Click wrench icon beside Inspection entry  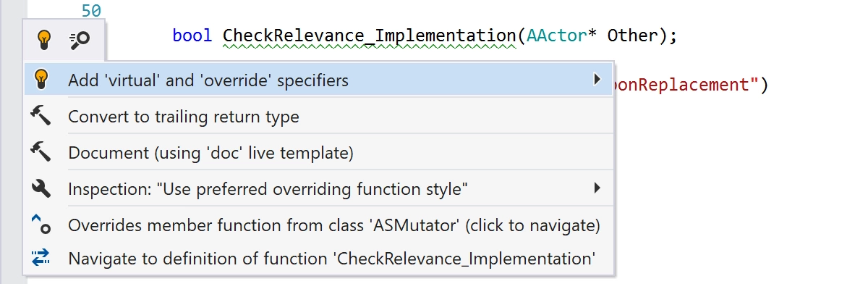[41, 189]
